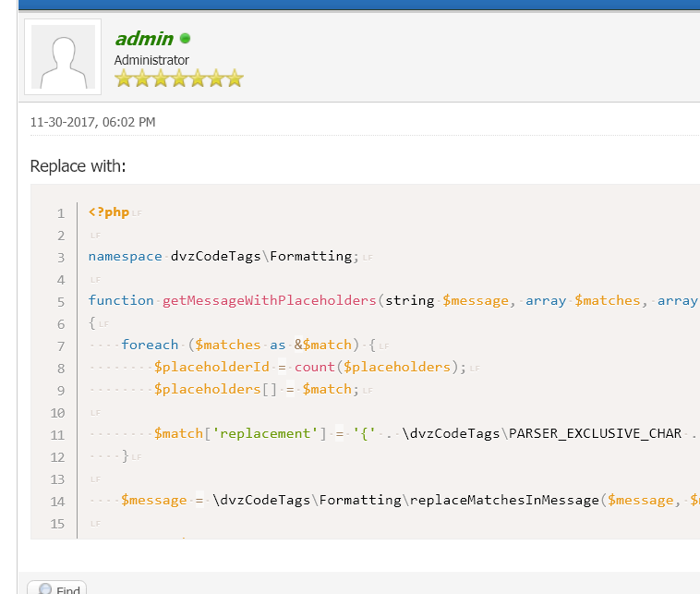Viewport: 700px width, 594px height.
Task: Click the last star in user rating
Action: pos(234,79)
